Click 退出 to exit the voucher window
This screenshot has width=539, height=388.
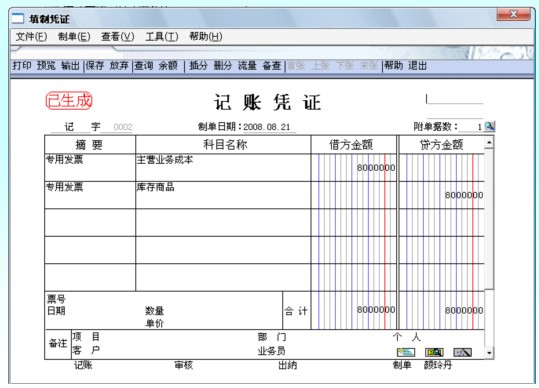[x=417, y=65]
